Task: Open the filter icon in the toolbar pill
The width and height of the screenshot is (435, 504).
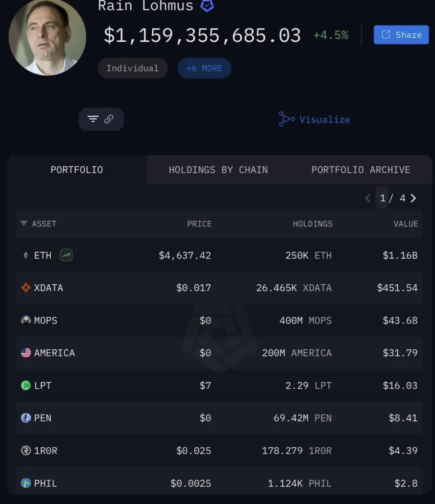Action: click(x=93, y=119)
